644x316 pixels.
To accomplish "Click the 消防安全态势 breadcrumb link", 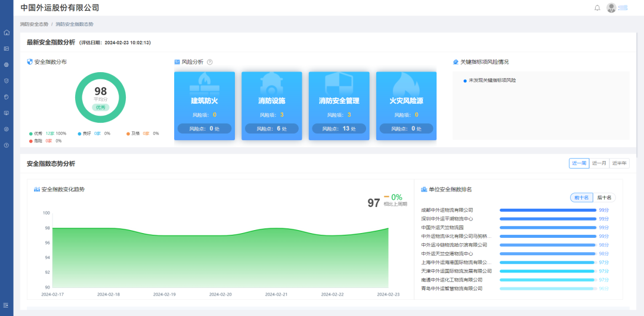I will (33, 24).
